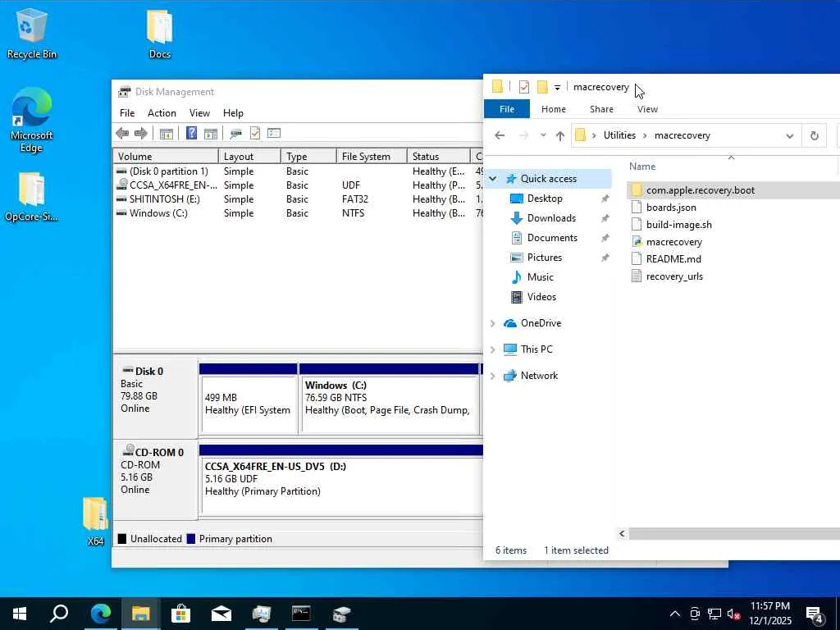This screenshot has height=630, width=840.
Task: Open the Recycle Bin desktop icon
Action: click(x=32, y=33)
